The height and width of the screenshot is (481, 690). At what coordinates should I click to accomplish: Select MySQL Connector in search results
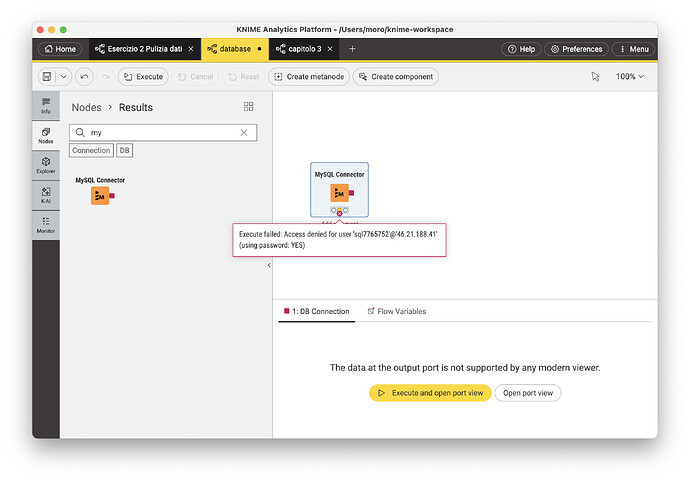pyautogui.click(x=100, y=191)
